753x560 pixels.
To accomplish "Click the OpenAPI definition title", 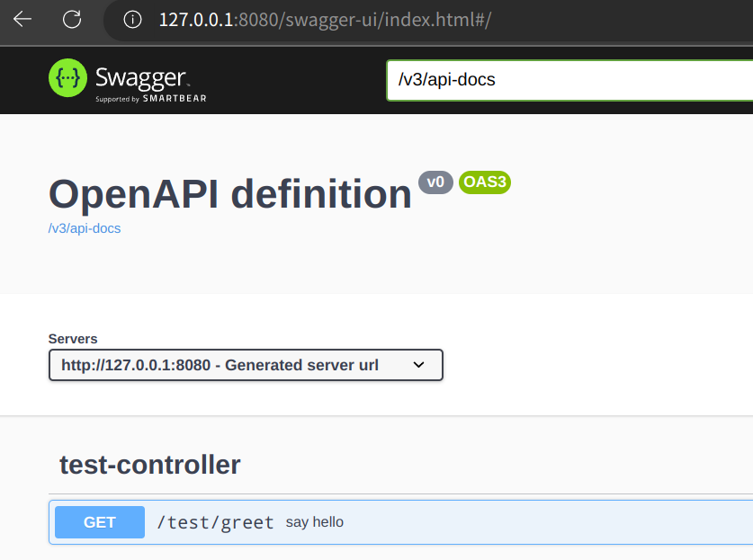I will click(x=230, y=194).
